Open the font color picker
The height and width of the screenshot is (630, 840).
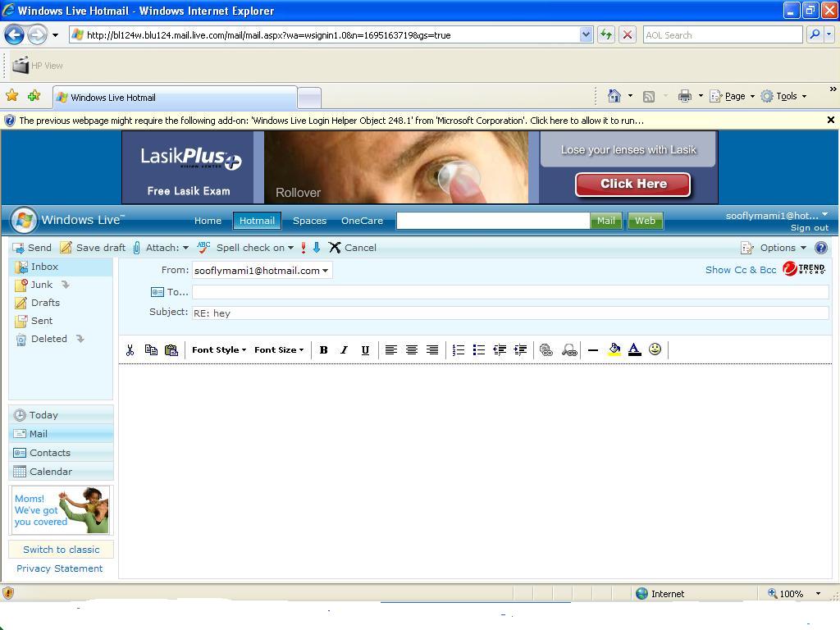(634, 349)
